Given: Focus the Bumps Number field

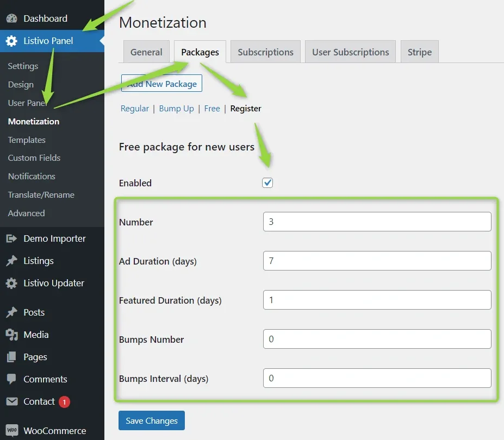Looking at the screenshot, I should pyautogui.click(x=377, y=339).
